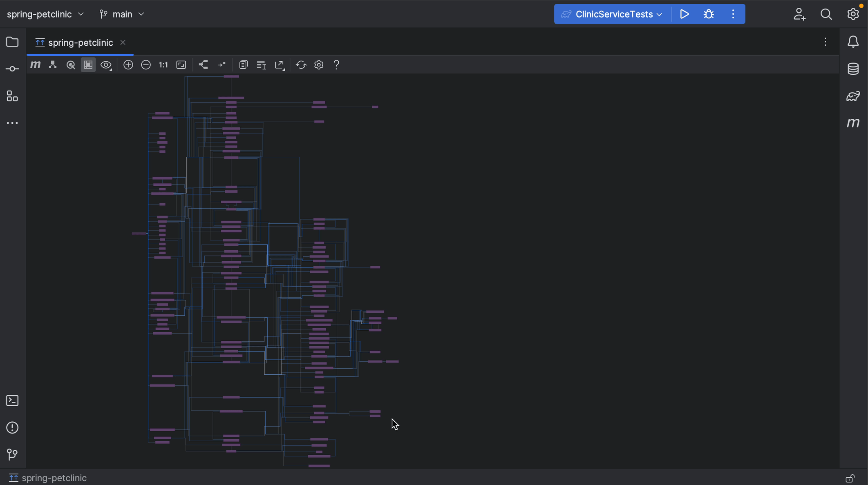
Task: Reset diagram zoom to 1:1
Action: coord(163,65)
